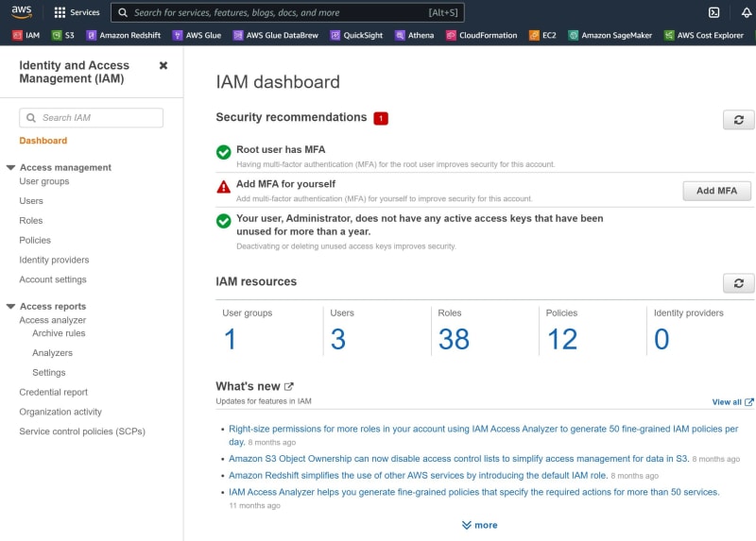
Task: Open Account settings in sidebar
Action: (x=53, y=279)
